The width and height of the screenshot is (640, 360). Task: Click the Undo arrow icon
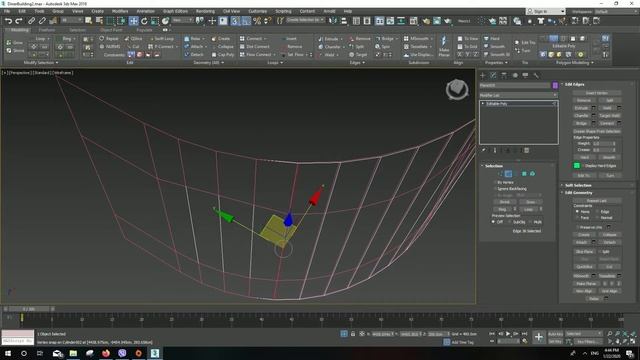click(8, 21)
